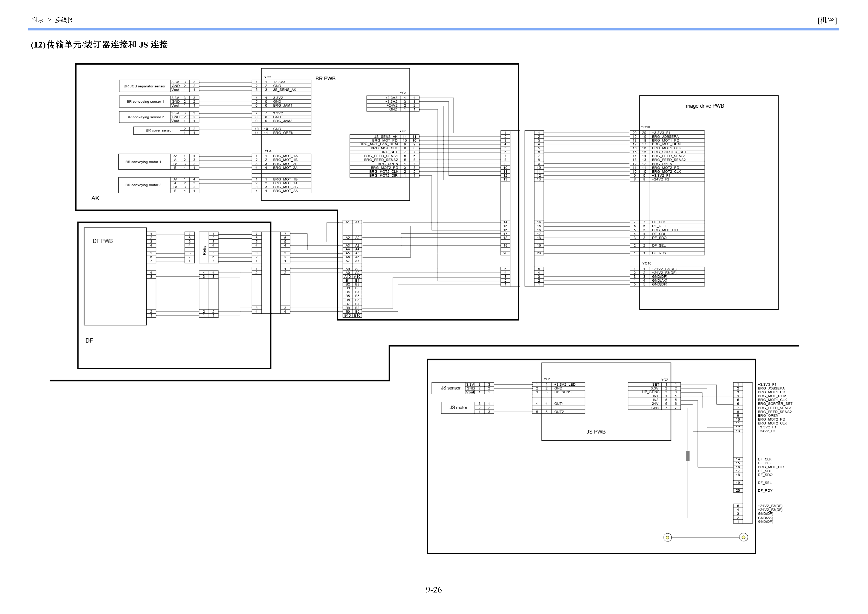Screen dimensions: 868x614
Task: Select the DF PWB board label
Action: point(102,241)
